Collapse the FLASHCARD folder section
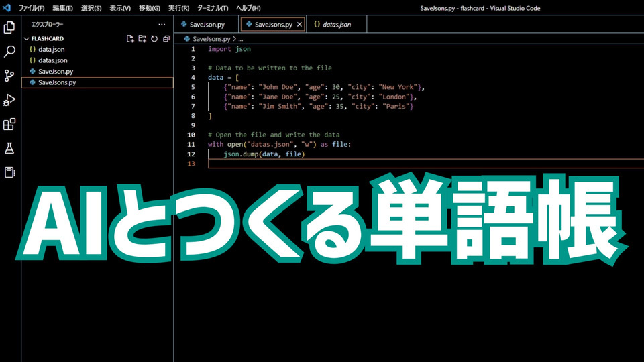Viewport: 644px width, 362px height. point(47,39)
